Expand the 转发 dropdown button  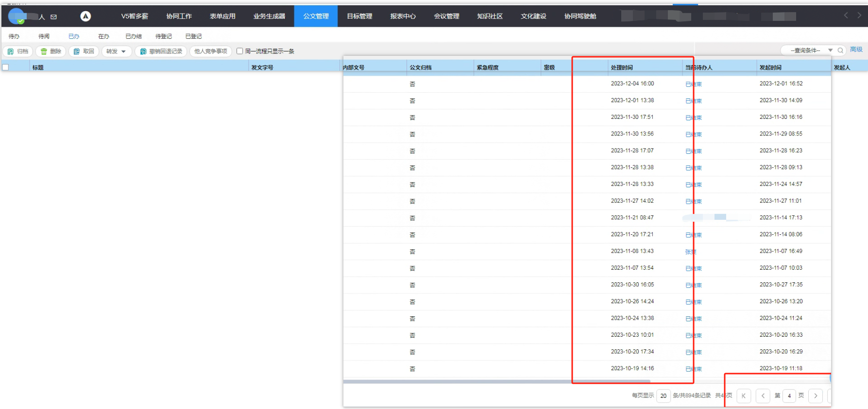point(117,51)
